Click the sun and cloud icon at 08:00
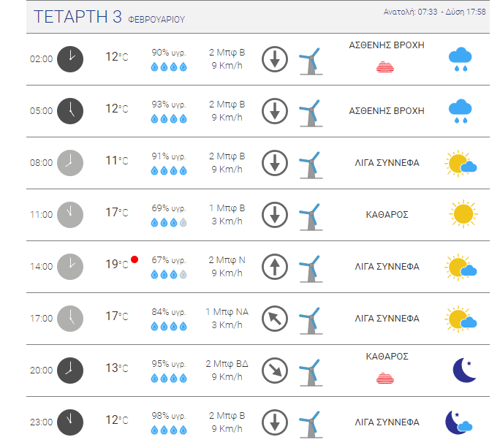500x448 pixels. tap(461, 163)
